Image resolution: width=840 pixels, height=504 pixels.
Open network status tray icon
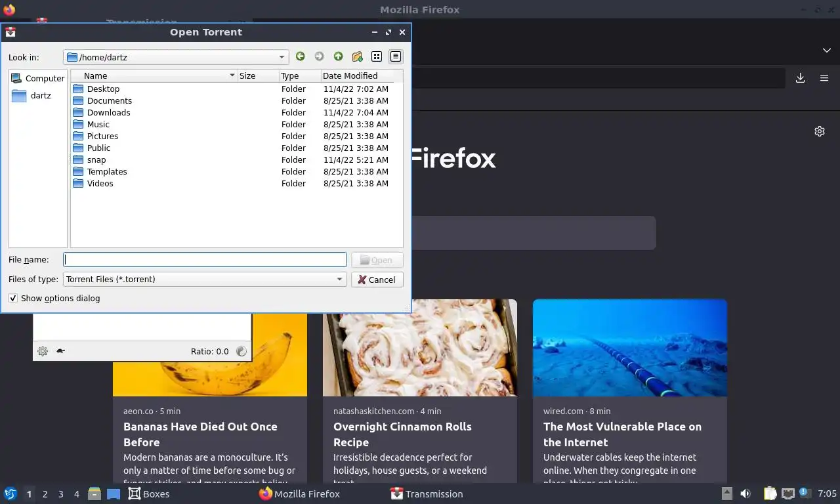coord(787,493)
